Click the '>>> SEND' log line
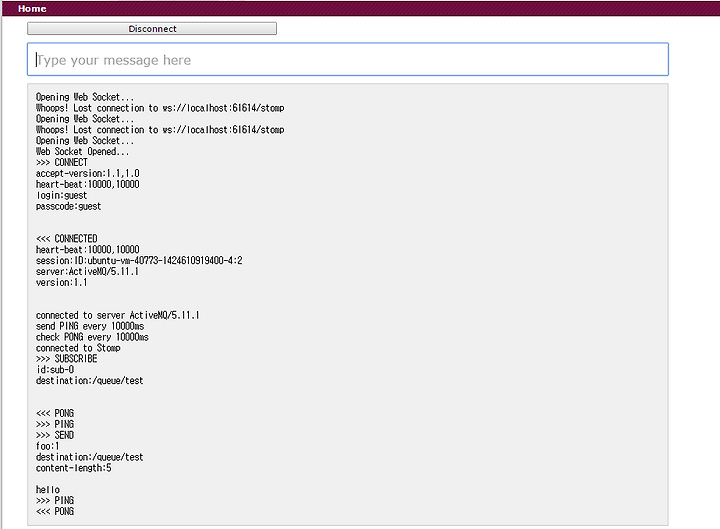This screenshot has width=720, height=529. click(55, 435)
